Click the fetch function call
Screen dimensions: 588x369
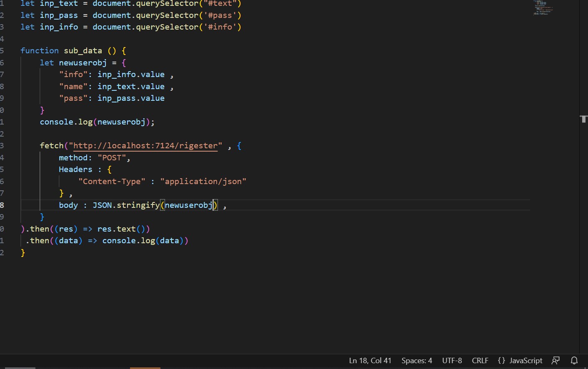[52, 146]
